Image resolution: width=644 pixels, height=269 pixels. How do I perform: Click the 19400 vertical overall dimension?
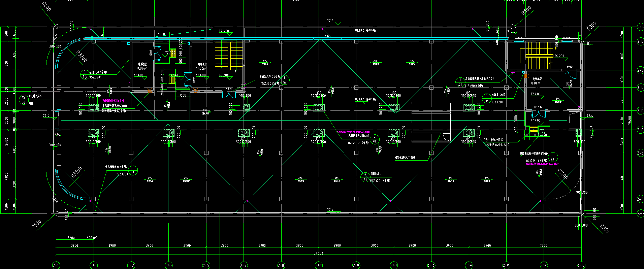tap(630, 120)
